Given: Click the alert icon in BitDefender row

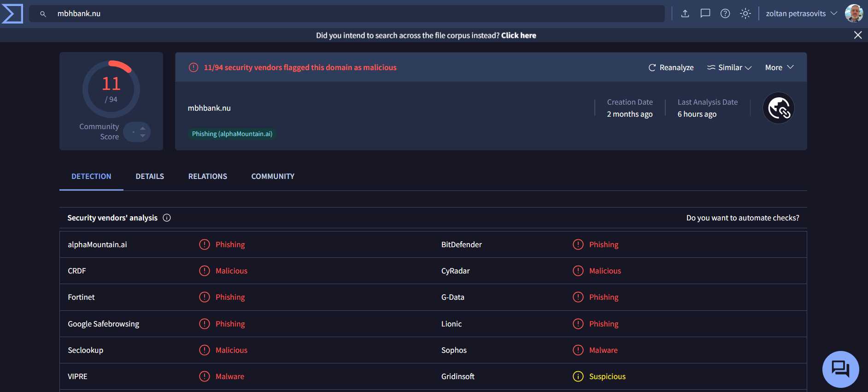Looking at the screenshot, I should (x=578, y=244).
